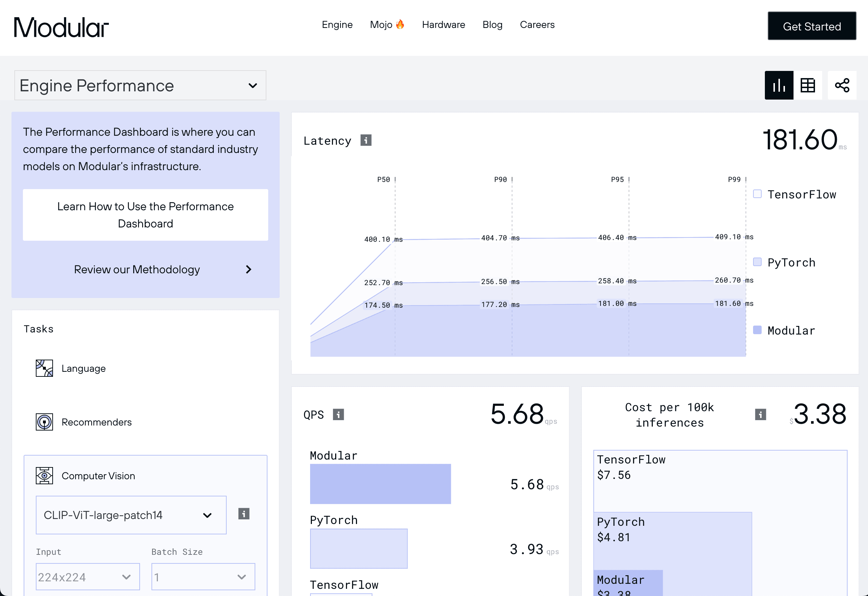Click the Modular QPS bar
This screenshot has width=868, height=596.
coord(380,484)
